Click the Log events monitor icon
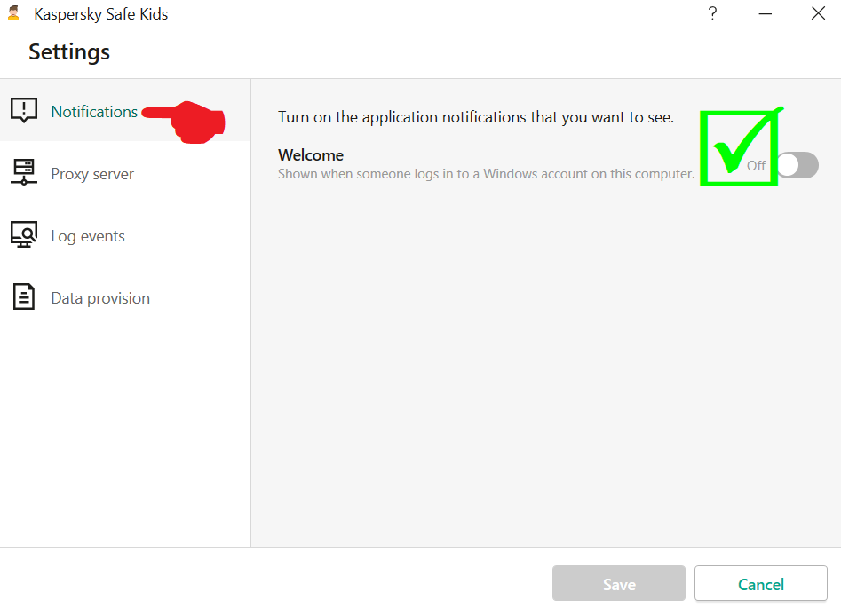The image size is (841, 616). 24,234
